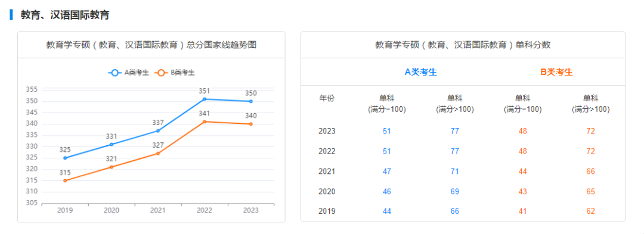Toggle the B类考生 series in chart legend

[174, 73]
